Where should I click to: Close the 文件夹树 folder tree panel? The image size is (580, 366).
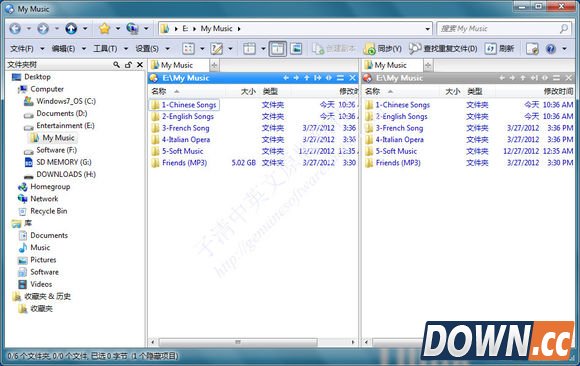140,65
